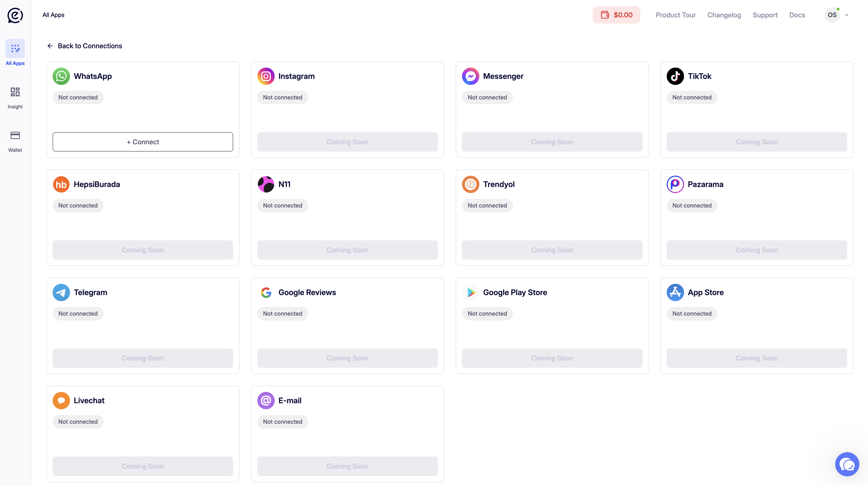Click the Google Play Store logo icon
The image size is (868, 486).
coord(470,292)
